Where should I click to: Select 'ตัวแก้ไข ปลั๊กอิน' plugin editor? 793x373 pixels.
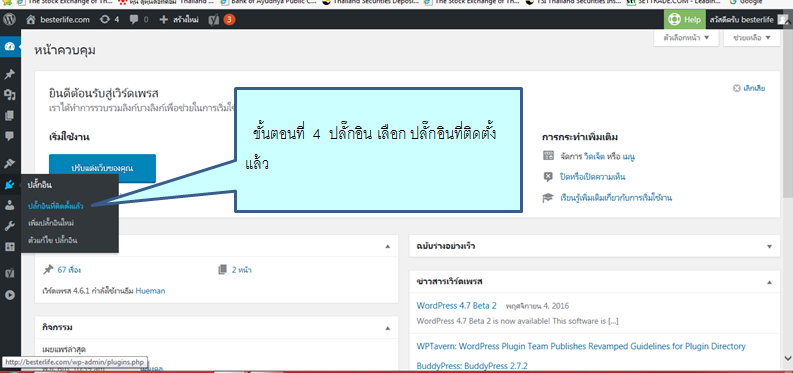53,240
